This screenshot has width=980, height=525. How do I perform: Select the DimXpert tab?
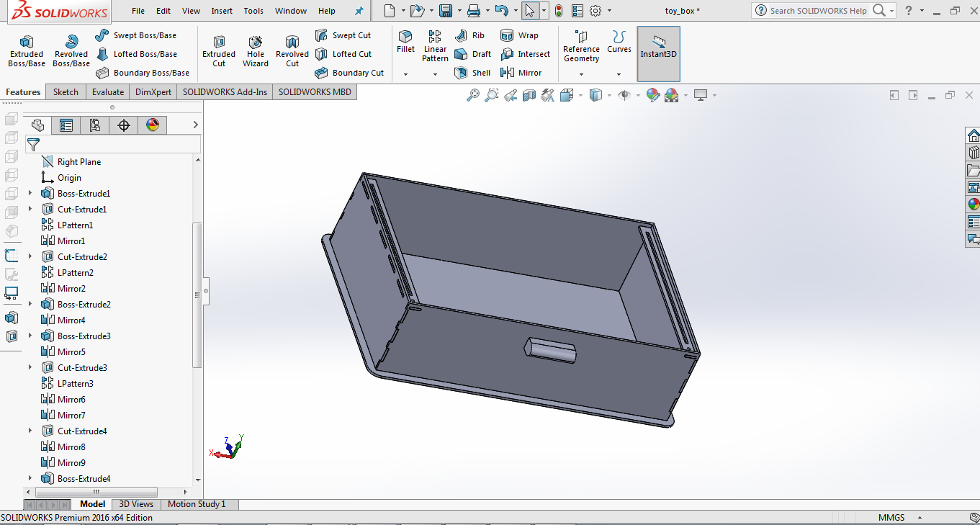point(153,92)
